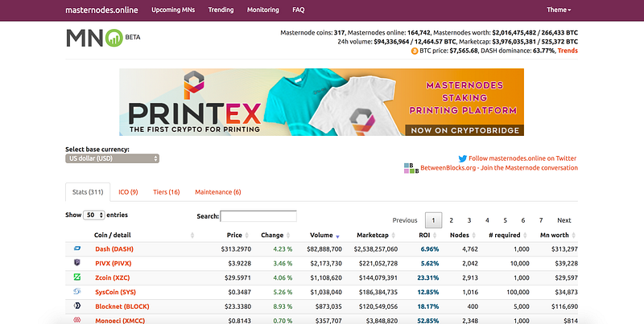
Task: Go to pagination page 3
Action: click(x=469, y=220)
